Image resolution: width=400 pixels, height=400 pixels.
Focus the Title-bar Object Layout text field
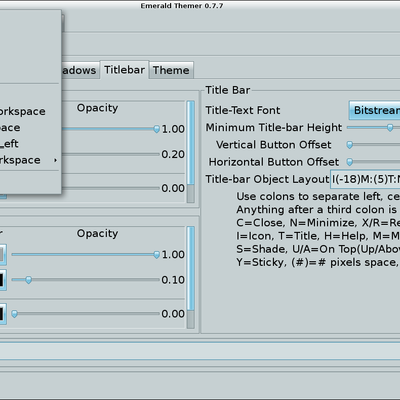[x=365, y=179]
